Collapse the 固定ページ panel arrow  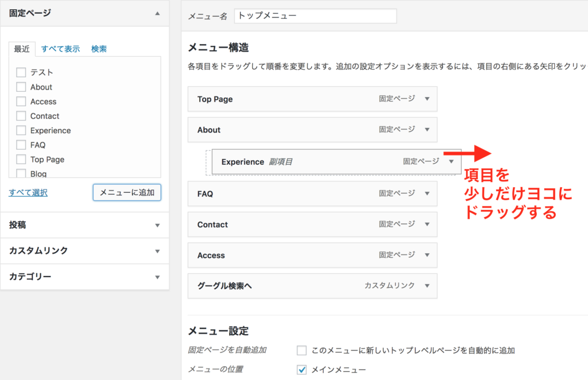click(157, 13)
